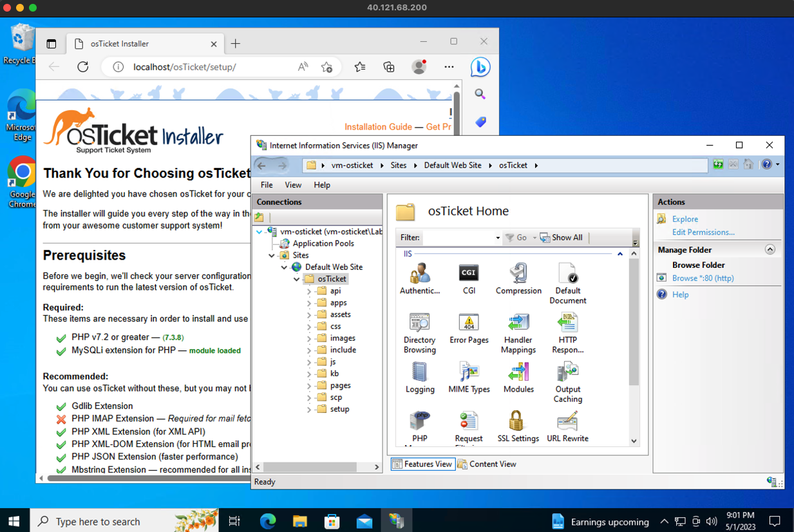
Task: Expand the api folder node
Action: pos(309,291)
